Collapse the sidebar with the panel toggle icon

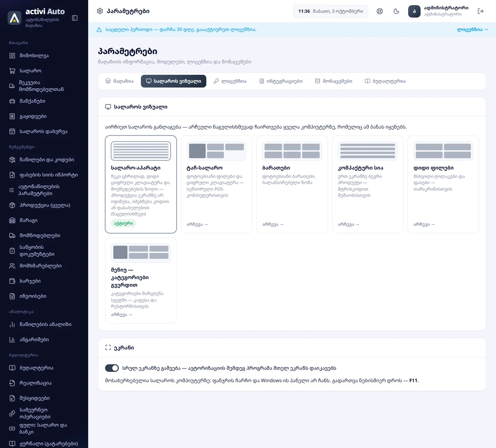click(75, 18)
